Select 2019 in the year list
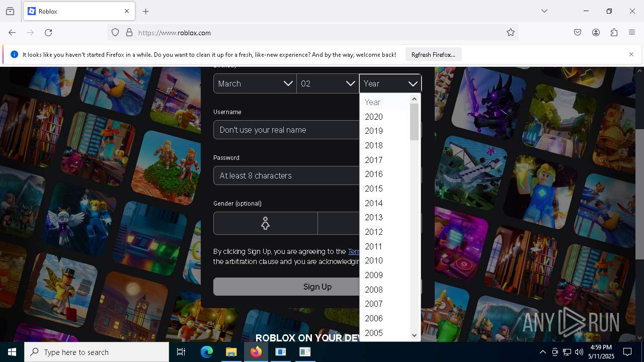 [385, 131]
